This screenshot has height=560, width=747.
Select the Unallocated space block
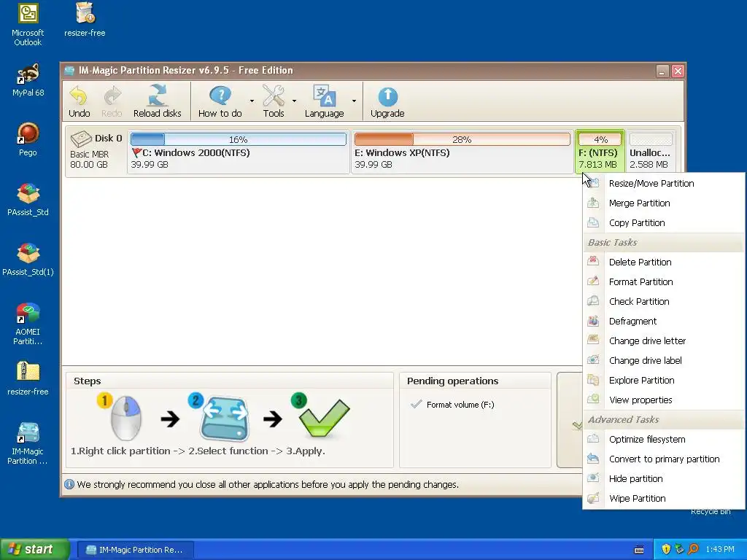pyautogui.click(x=650, y=152)
